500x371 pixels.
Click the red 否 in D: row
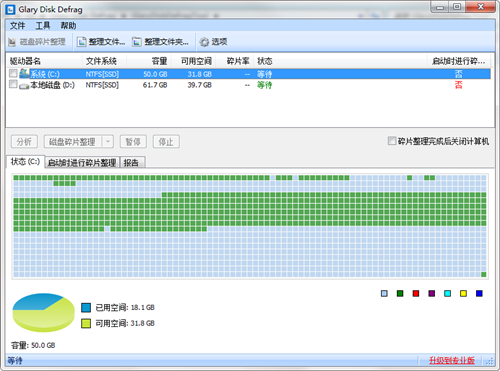pyautogui.click(x=459, y=85)
